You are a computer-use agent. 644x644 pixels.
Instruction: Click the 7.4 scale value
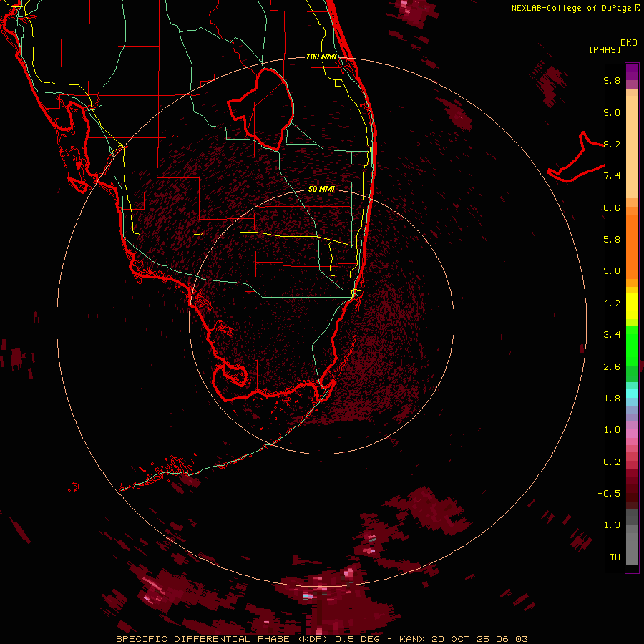pyautogui.click(x=612, y=176)
